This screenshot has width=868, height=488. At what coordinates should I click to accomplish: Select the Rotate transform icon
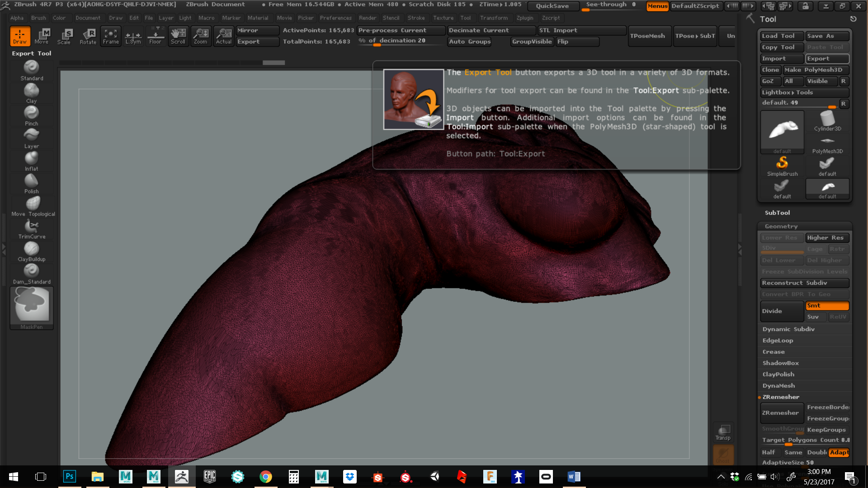click(88, 36)
